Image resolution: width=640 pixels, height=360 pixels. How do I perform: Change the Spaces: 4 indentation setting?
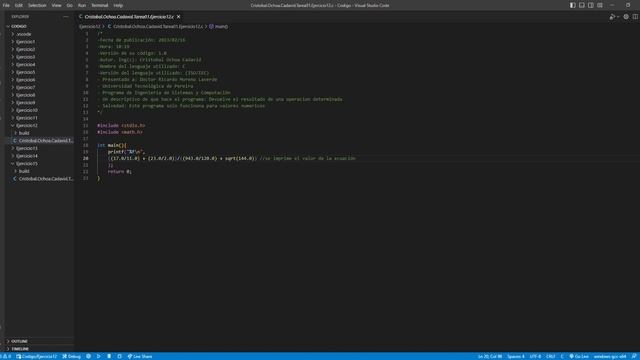click(516, 356)
